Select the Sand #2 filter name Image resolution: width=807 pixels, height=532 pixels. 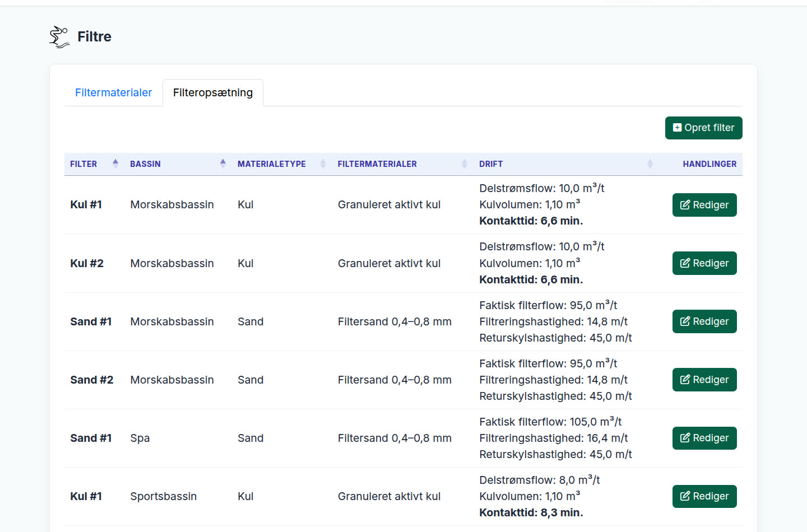coord(92,380)
